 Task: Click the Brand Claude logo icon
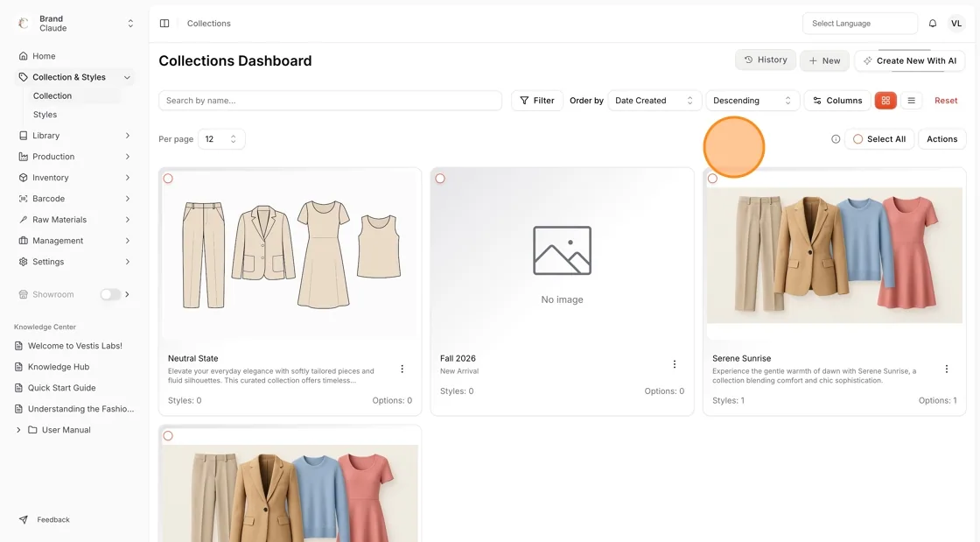(x=23, y=23)
